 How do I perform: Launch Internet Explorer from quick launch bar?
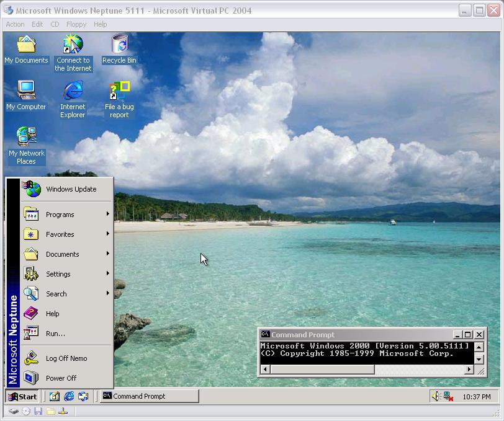click(x=69, y=396)
